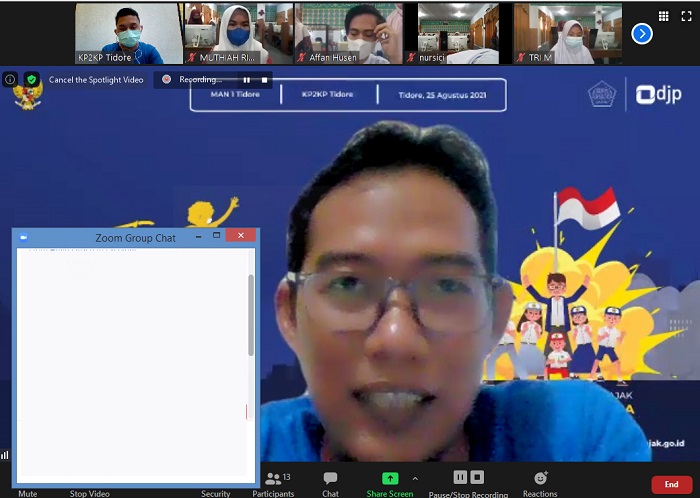
Task: Open the Reactions menu
Action: pos(540,480)
